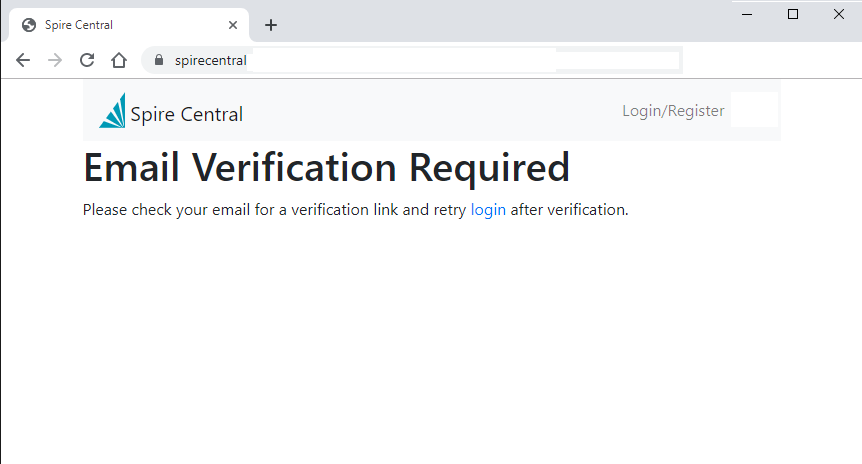Go to the browser home page icon
862x464 pixels.
point(119,60)
